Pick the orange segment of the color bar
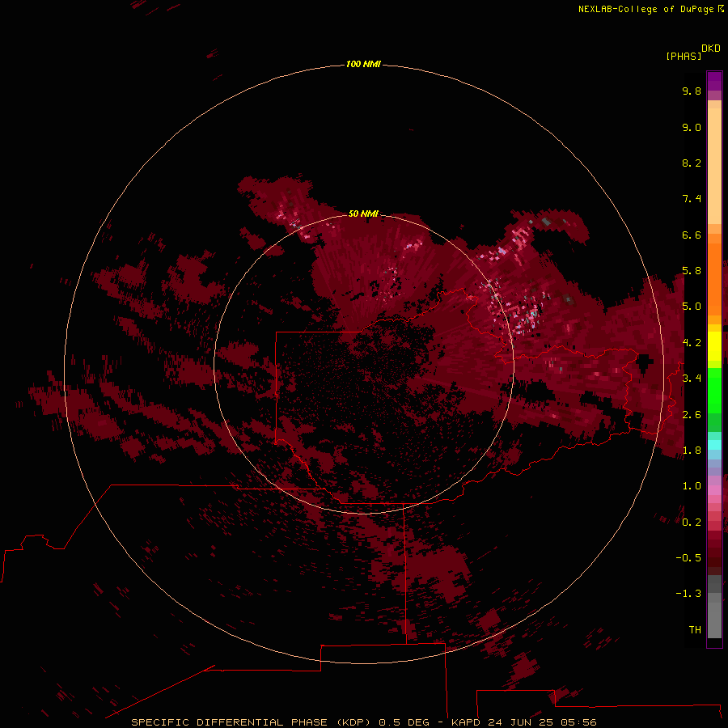Image resolution: width=728 pixels, height=728 pixels. click(714, 278)
